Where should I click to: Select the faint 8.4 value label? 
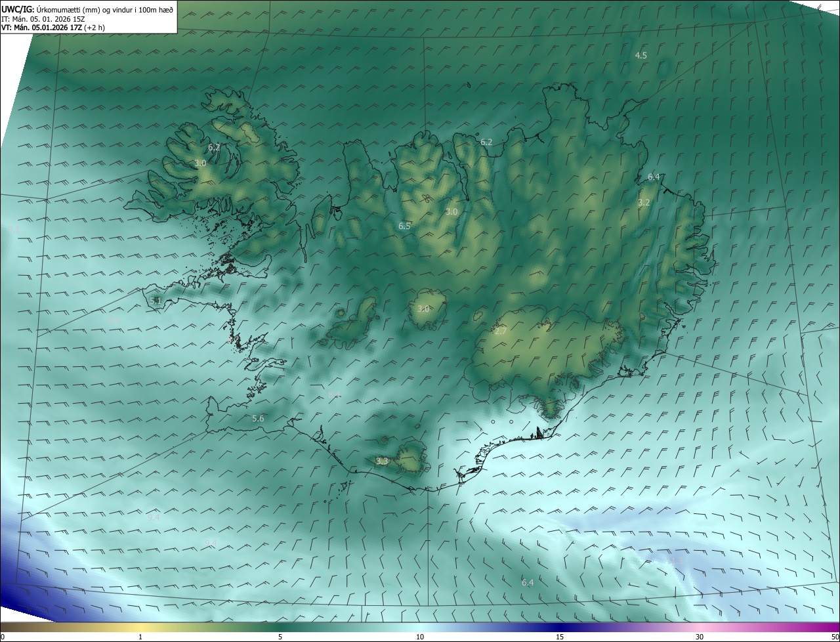tap(334, 395)
